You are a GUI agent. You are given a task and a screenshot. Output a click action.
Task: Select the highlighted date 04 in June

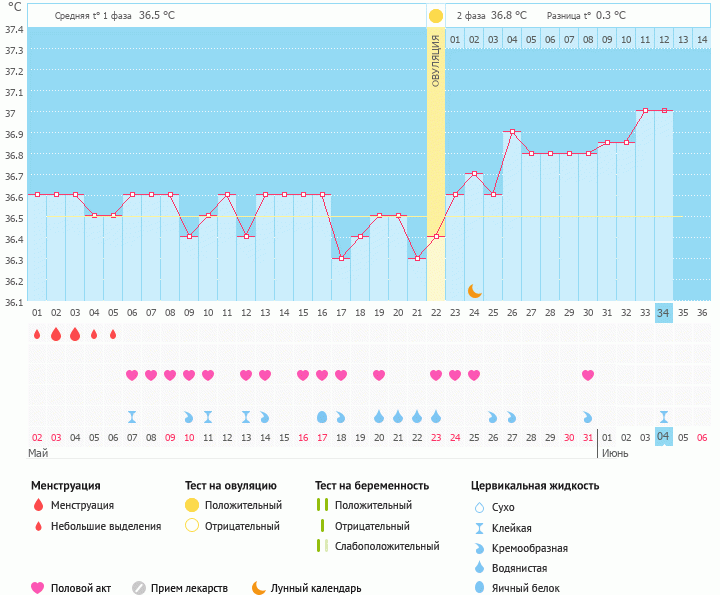663,437
